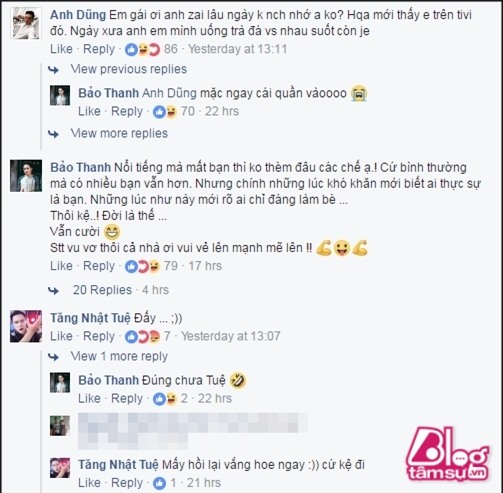This screenshot has height=493, width=503.
Task: Click the Yesterday at 13:07 timestamp
Action: [x=231, y=336]
